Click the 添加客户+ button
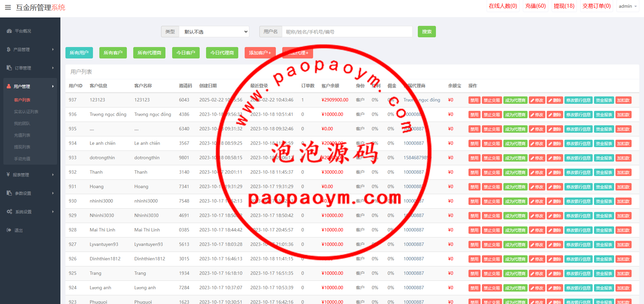Viewport: 644px width, 304px height. (x=260, y=53)
